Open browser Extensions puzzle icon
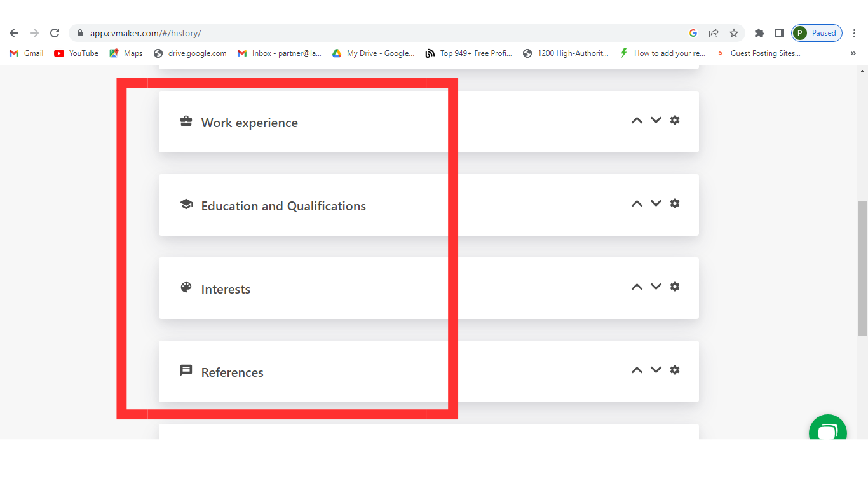Viewport: 868px width, 488px height. coord(759,33)
